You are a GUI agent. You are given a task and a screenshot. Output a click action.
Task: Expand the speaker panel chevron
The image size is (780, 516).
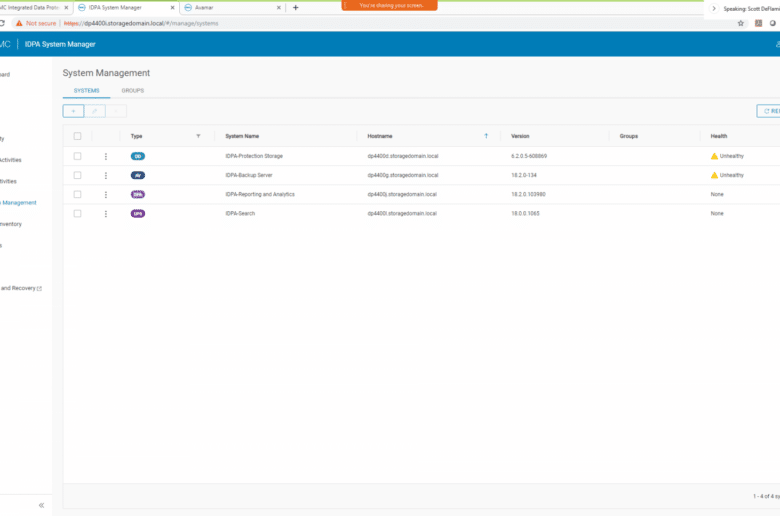pos(714,8)
